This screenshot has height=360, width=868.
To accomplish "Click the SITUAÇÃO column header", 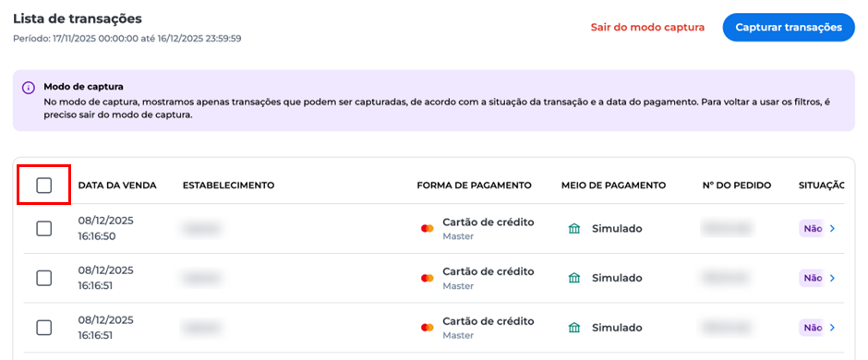I will coord(822,186).
